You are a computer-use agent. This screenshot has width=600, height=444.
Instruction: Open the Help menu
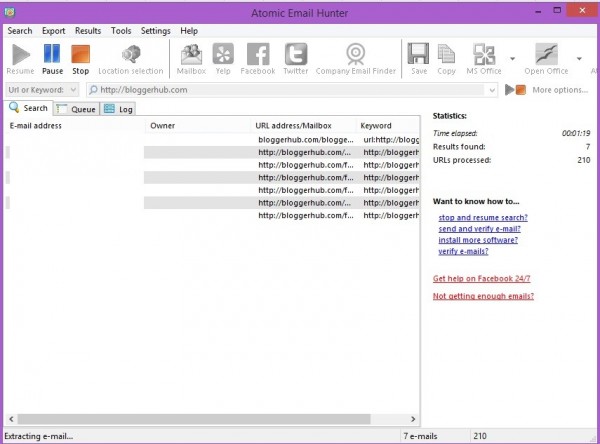coord(189,31)
